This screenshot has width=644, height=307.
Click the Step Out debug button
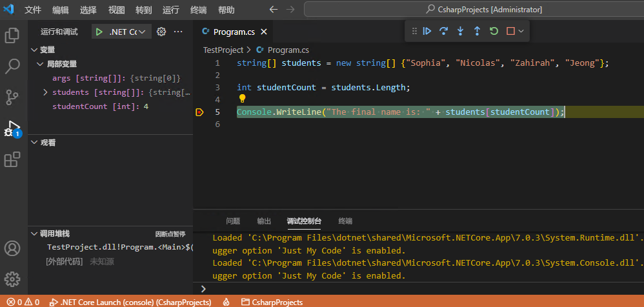(x=477, y=31)
